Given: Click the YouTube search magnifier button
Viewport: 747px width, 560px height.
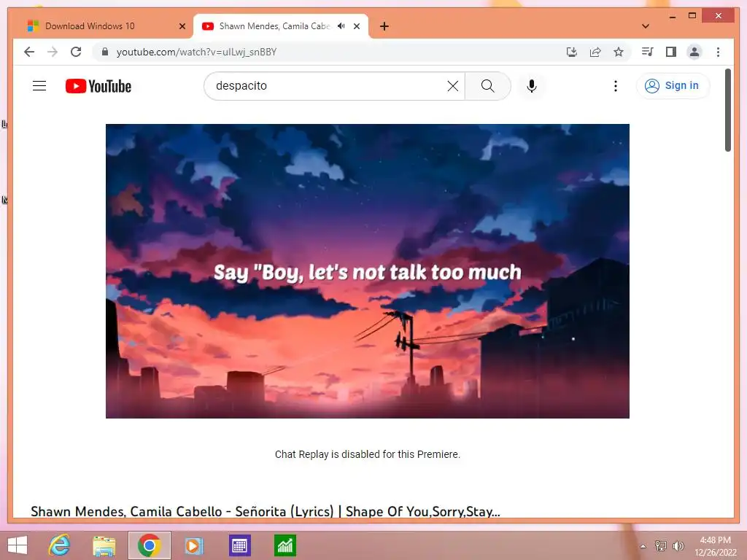Looking at the screenshot, I should [x=487, y=86].
